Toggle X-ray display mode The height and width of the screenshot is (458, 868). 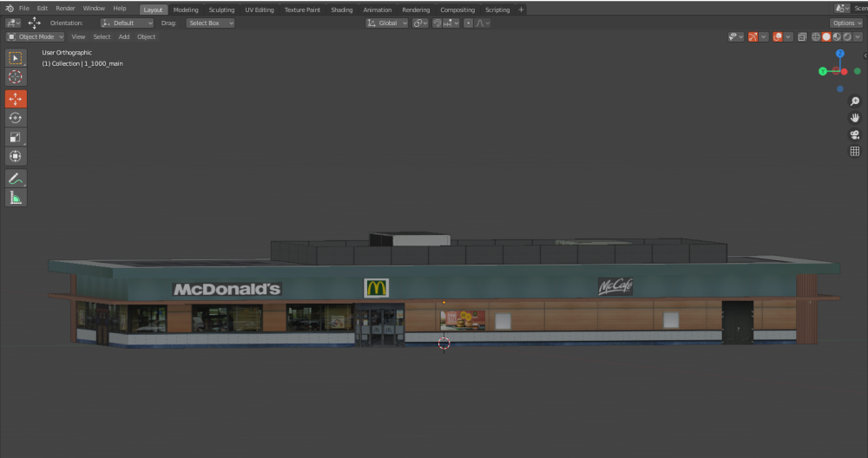pos(802,36)
